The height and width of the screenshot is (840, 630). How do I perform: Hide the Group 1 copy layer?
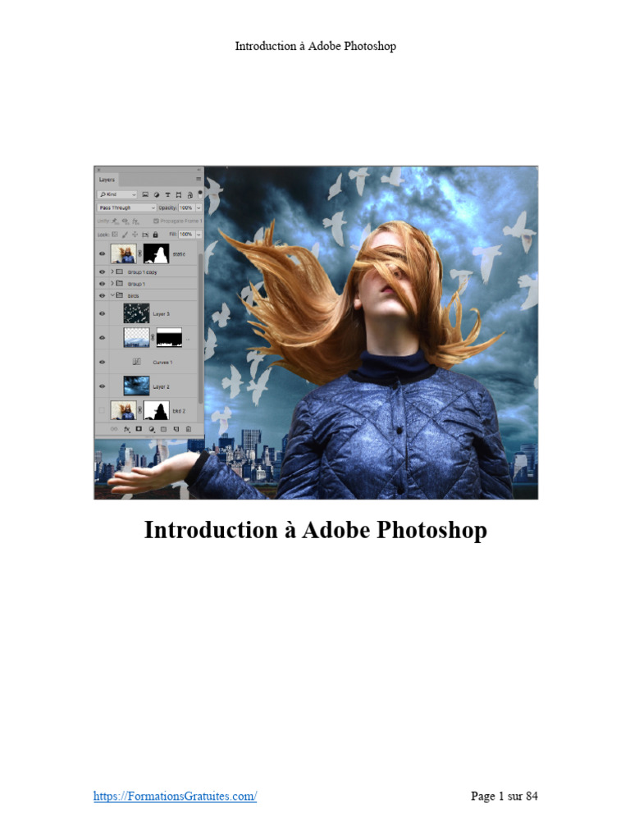click(102, 272)
